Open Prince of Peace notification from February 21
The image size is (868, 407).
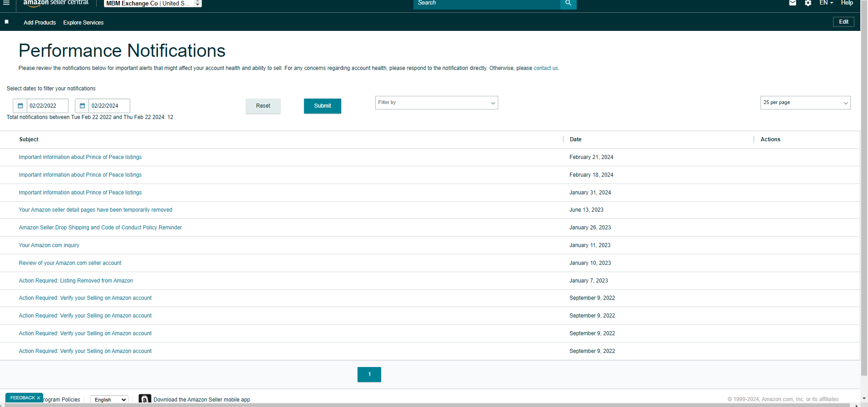[x=80, y=157]
